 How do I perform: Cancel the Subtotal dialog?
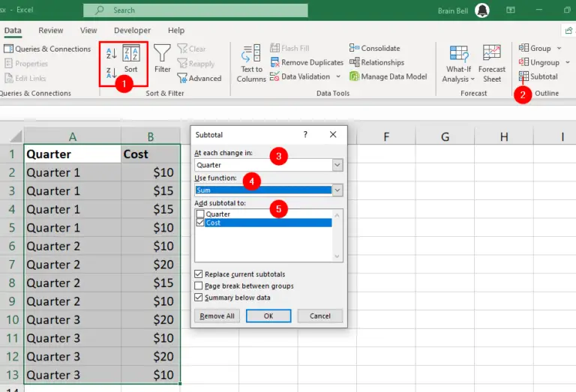[x=320, y=316]
